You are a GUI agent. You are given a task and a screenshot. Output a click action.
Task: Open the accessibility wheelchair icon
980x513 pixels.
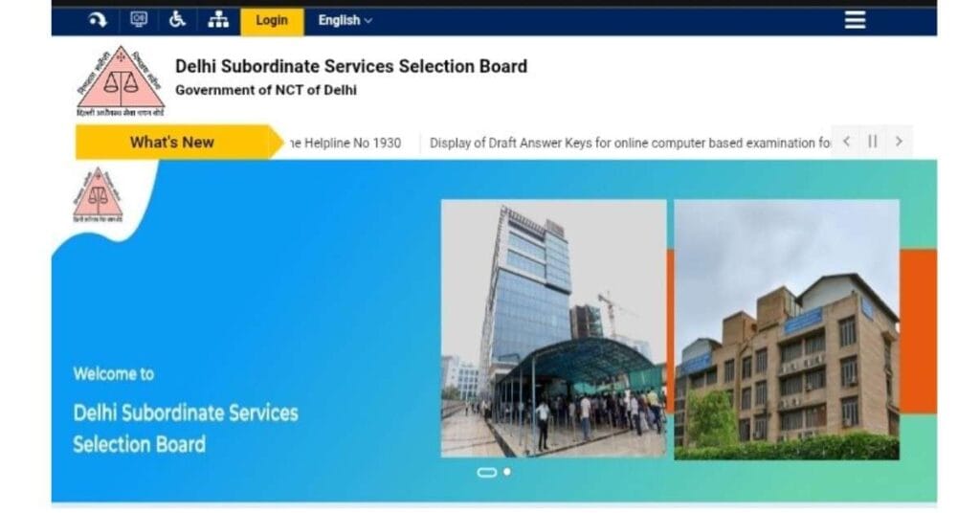tap(177, 20)
